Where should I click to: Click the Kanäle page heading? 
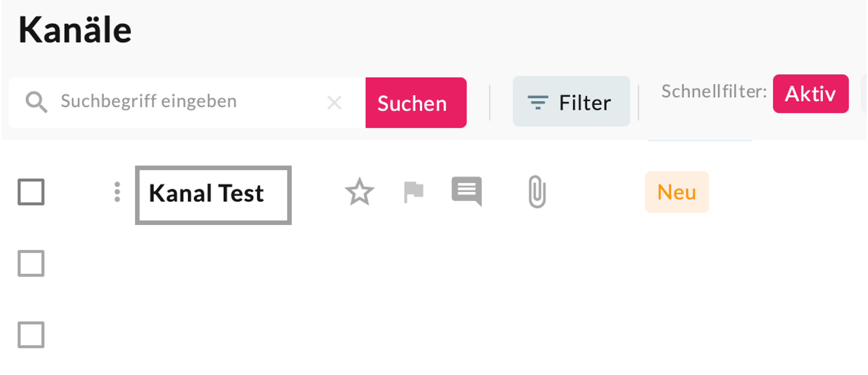point(75,30)
